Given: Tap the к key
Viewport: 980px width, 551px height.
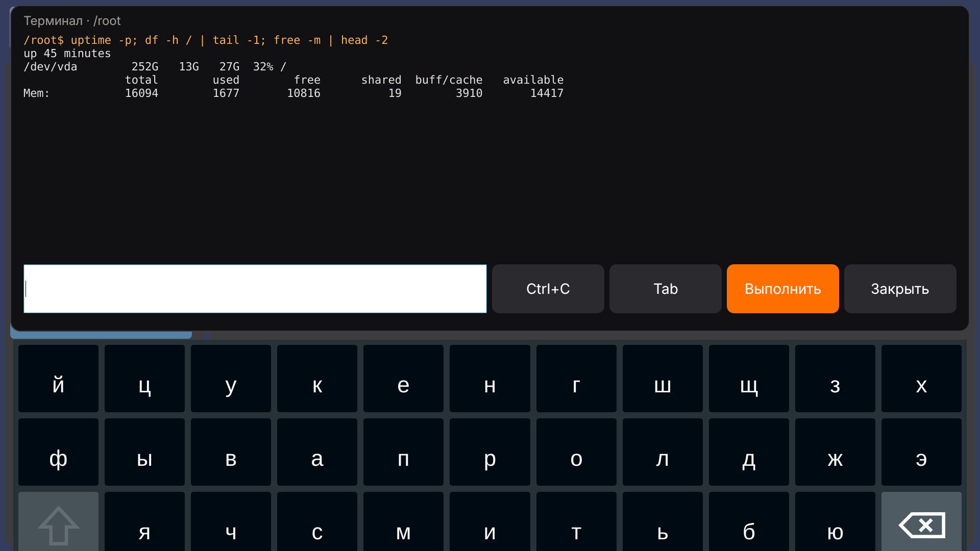Looking at the screenshot, I should pyautogui.click(x=317, y=379).
